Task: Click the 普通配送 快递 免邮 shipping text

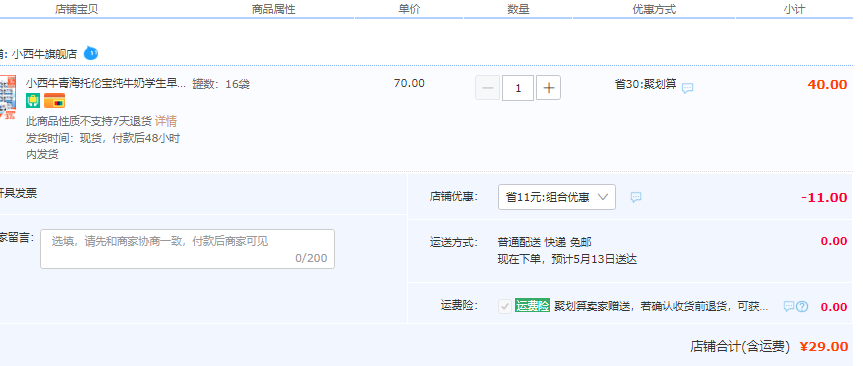Action: (544, 242)
